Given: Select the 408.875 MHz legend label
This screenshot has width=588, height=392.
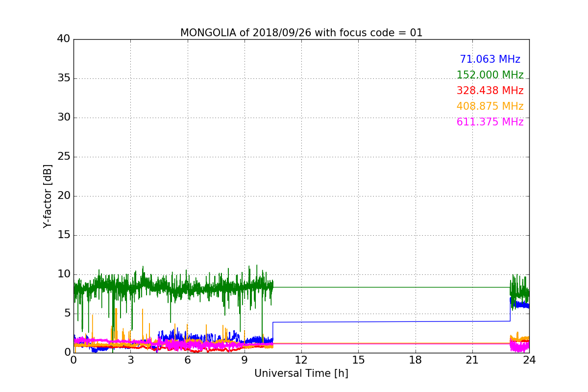Looking at the screenshot, I should coord(490,106).
